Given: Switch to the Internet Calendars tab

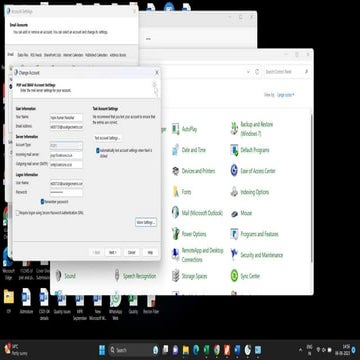Looking at the screenshot, I should coord(73,55).
